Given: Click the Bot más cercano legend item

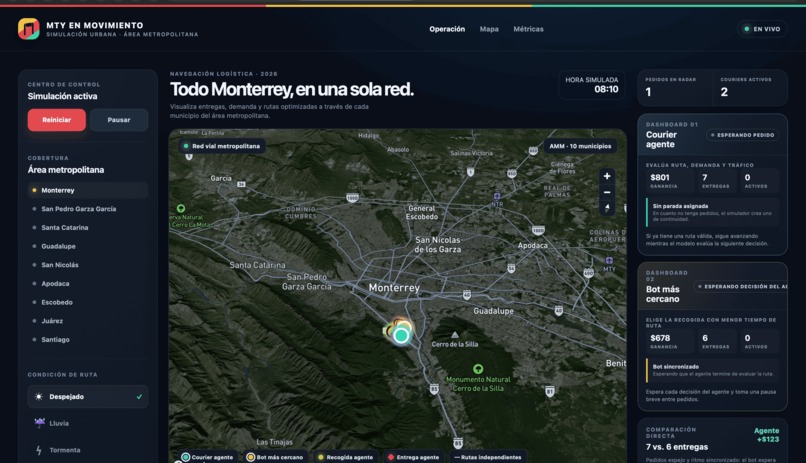Looking at the screenshot, I should pos(275,457).
